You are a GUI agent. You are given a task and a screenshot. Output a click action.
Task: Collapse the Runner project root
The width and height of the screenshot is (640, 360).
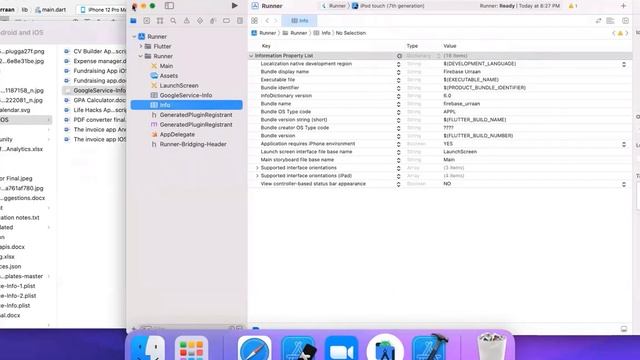134,36
